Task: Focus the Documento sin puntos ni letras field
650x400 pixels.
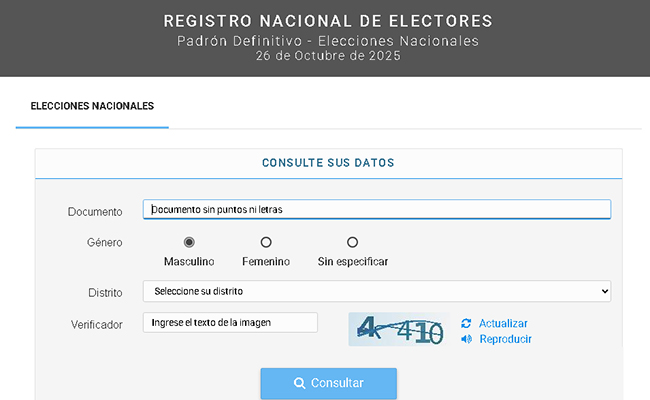Action: [x=377, y=209]
